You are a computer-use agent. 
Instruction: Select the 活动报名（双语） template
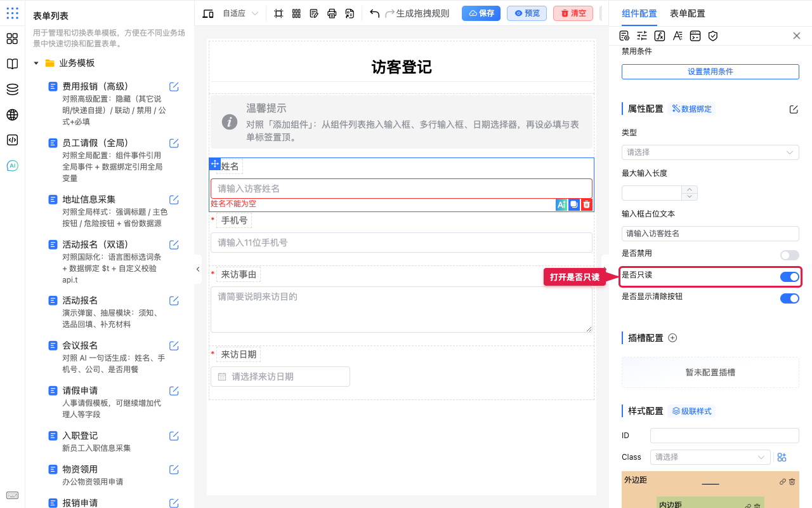click(95, 244)
